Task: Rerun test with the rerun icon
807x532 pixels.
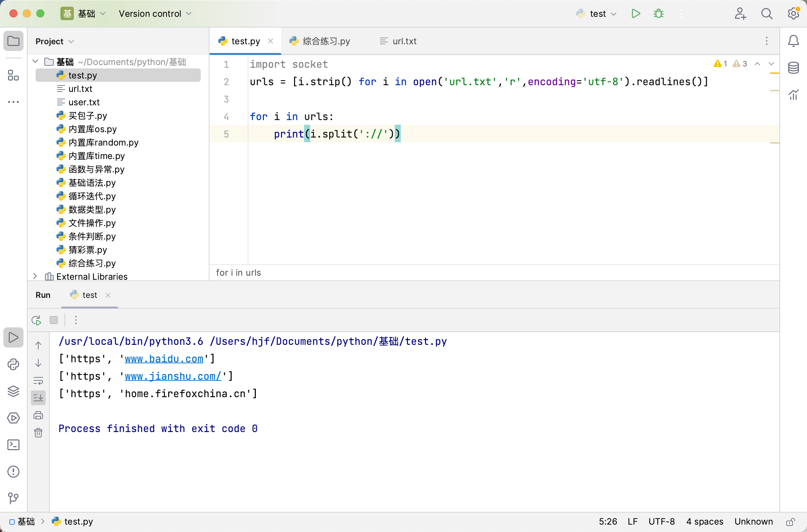Action: pos(36,320)
